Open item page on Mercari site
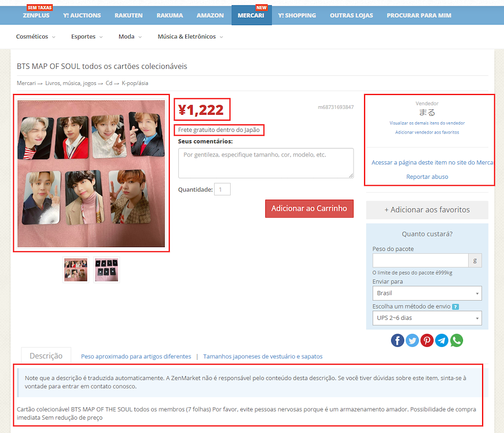 pyautogui.click(x=432, y=163)
